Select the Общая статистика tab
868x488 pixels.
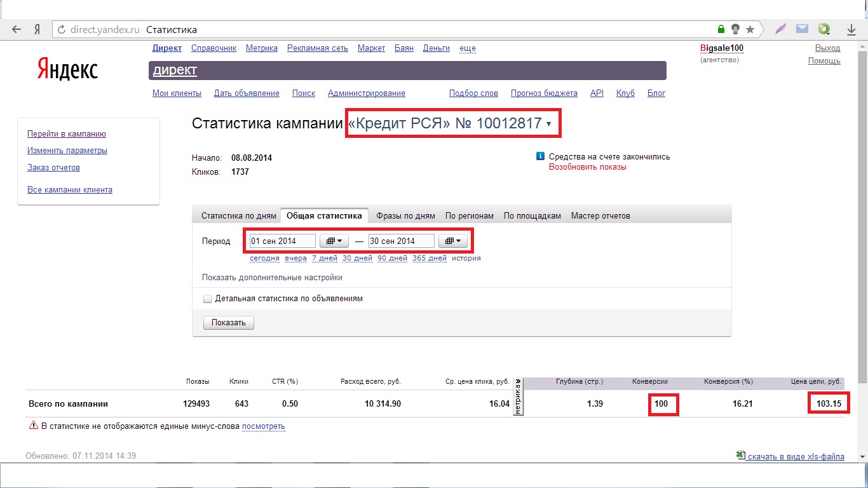(x=325, y=215)
